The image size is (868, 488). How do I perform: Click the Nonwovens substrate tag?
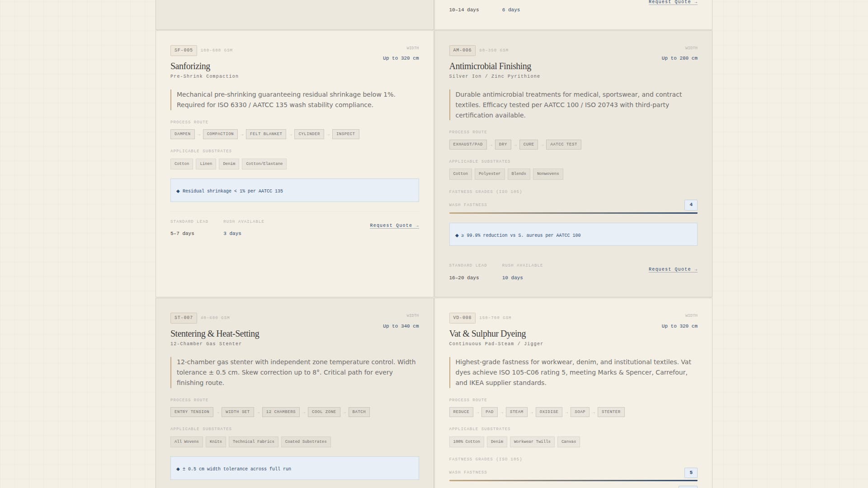point(547,174)
